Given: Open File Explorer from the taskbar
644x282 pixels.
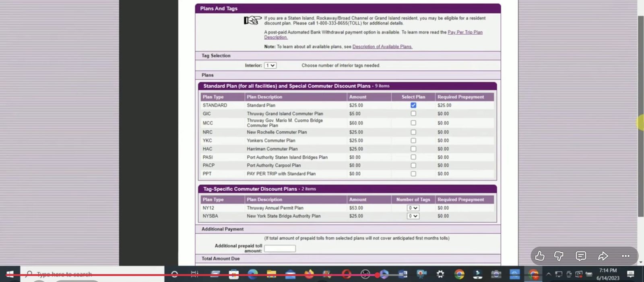Looking at the screenshot, I should (272, 274).
